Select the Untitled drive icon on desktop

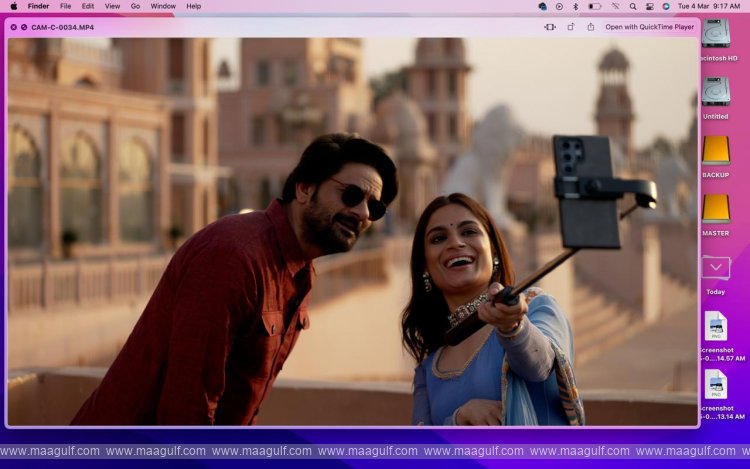click(x=716, y=91)
